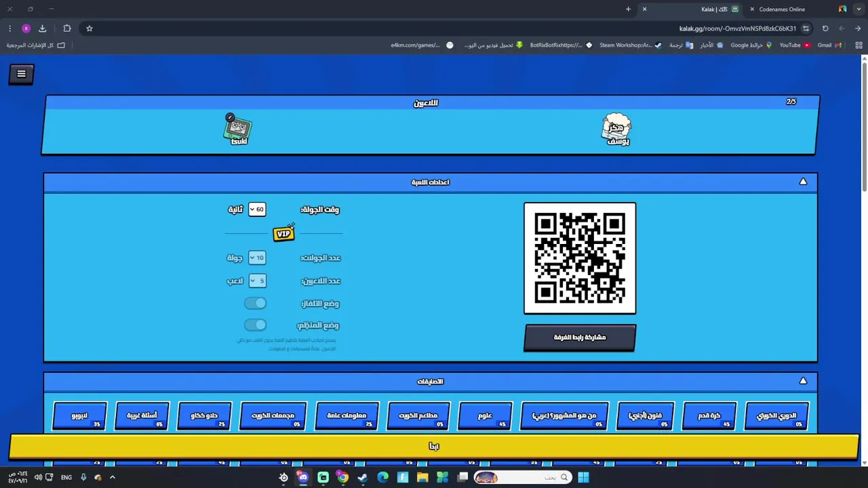Image resolution: width=868 pixels, height=488 pixels.
Task: Open the number of players dropdown showing 5
Action: point(257,281)
